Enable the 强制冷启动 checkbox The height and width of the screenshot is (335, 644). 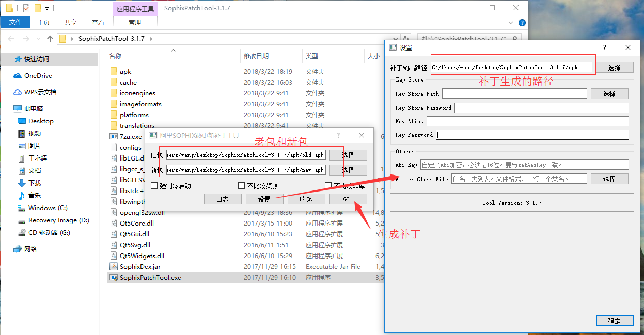(x=153, y=185)
